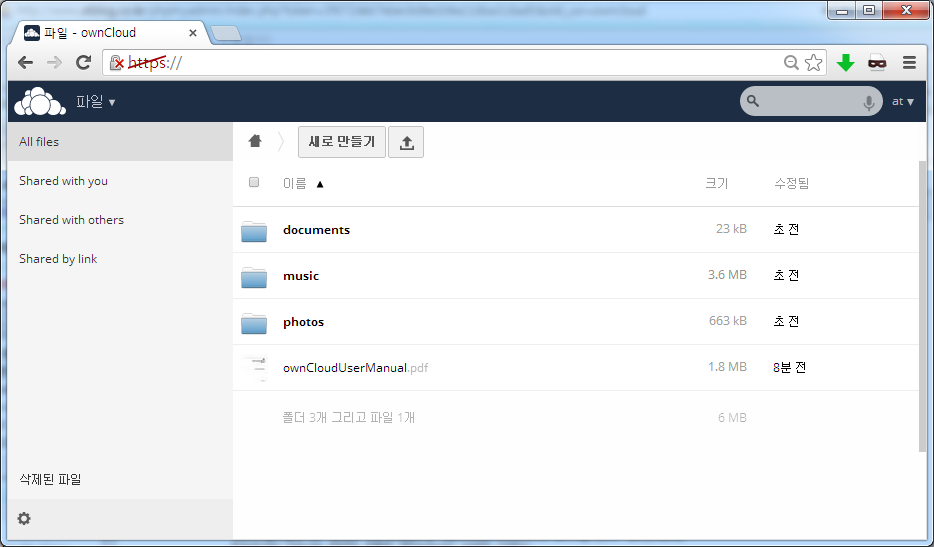934x547 pixels.
Task: Click 초 전 modified time of photos
Action: pos(786,321)
